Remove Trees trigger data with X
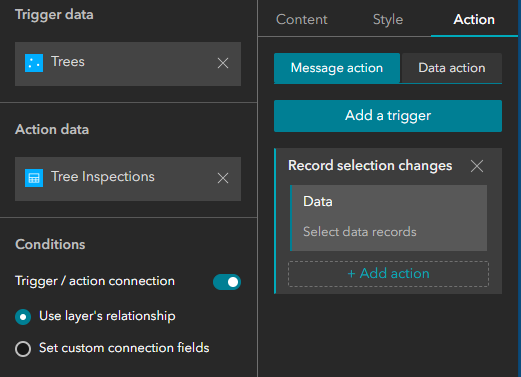 pyautogui.click(x=223, y=63)
